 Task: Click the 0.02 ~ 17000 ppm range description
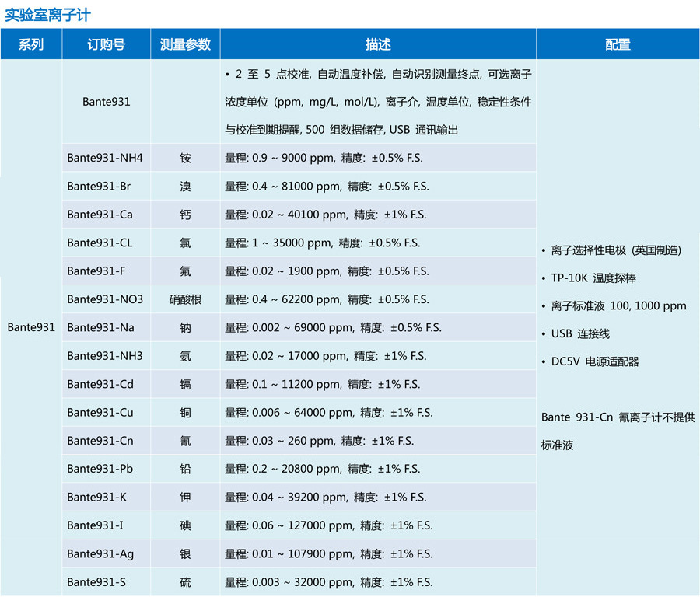pyautogui.click(x=325, y=355)
